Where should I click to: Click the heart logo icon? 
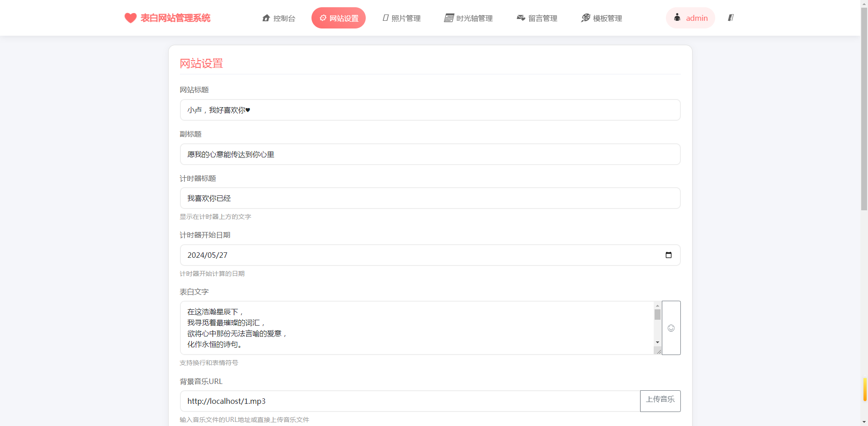[x=131, y=18]
